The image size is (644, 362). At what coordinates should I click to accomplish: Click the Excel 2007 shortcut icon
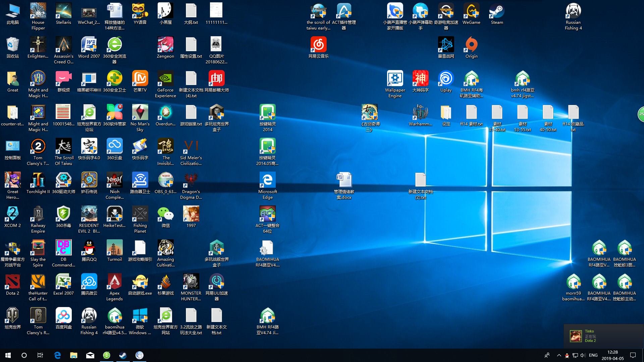coord(63,282)
